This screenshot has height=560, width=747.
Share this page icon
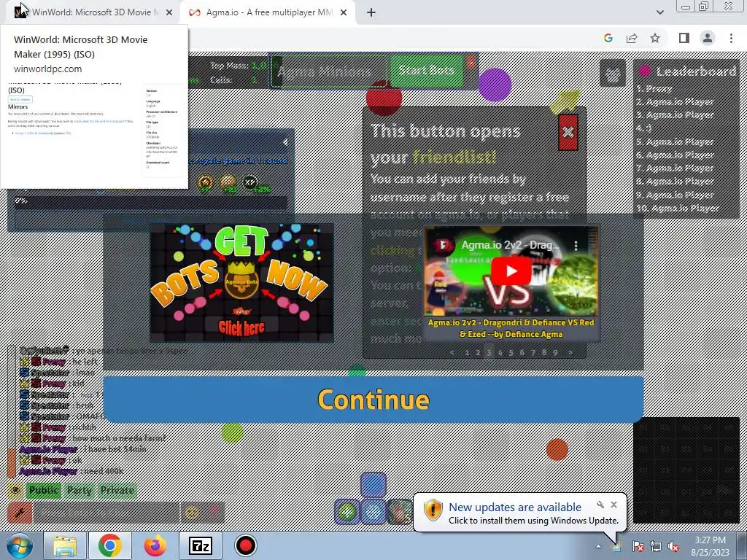click(632, 38)
